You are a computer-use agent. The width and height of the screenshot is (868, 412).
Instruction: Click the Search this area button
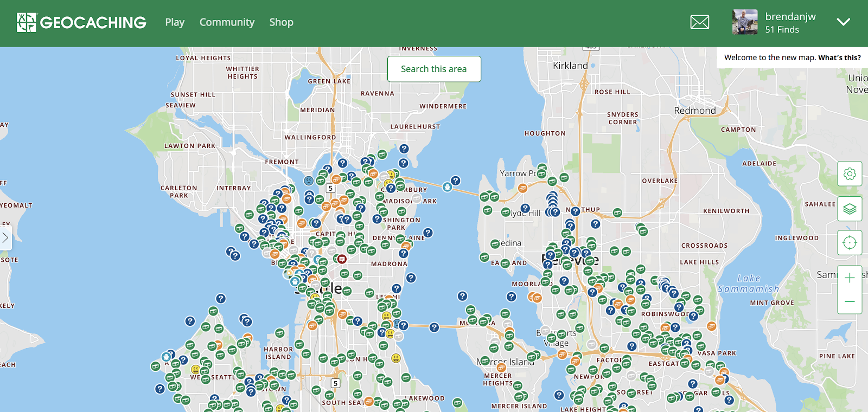pos(434,69)
